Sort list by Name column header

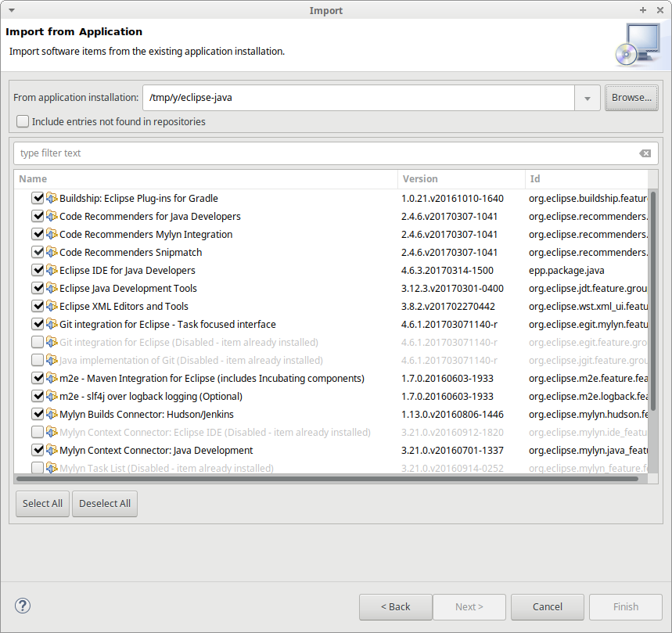[206, 178]
